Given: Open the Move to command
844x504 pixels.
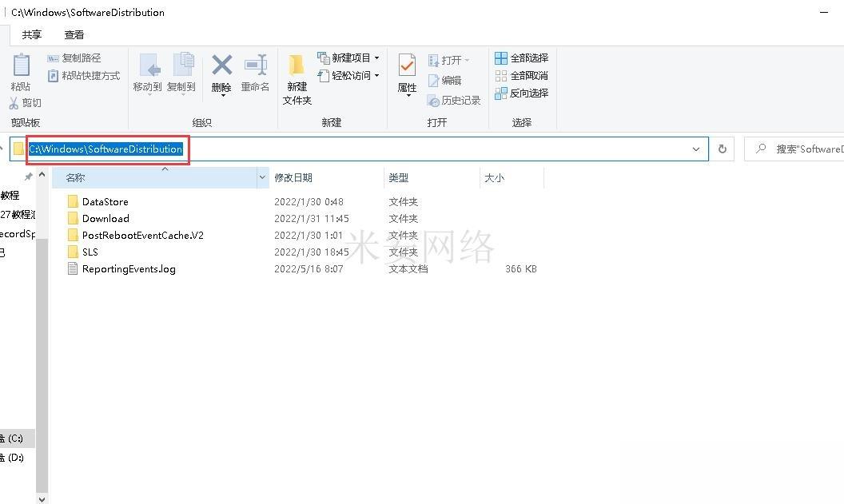Looking at the screenshot, I should tap(147, 73).
